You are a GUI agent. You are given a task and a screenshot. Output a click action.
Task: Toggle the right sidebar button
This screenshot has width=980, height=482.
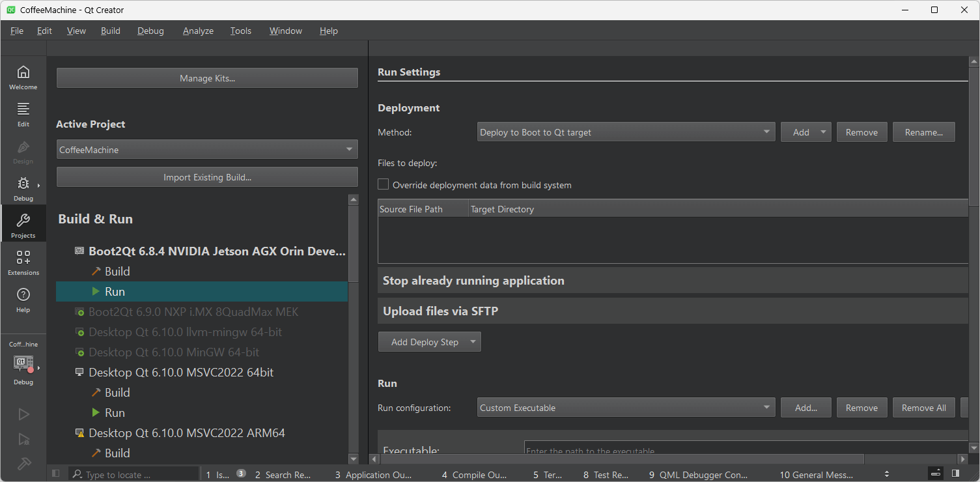click(955, 474)
